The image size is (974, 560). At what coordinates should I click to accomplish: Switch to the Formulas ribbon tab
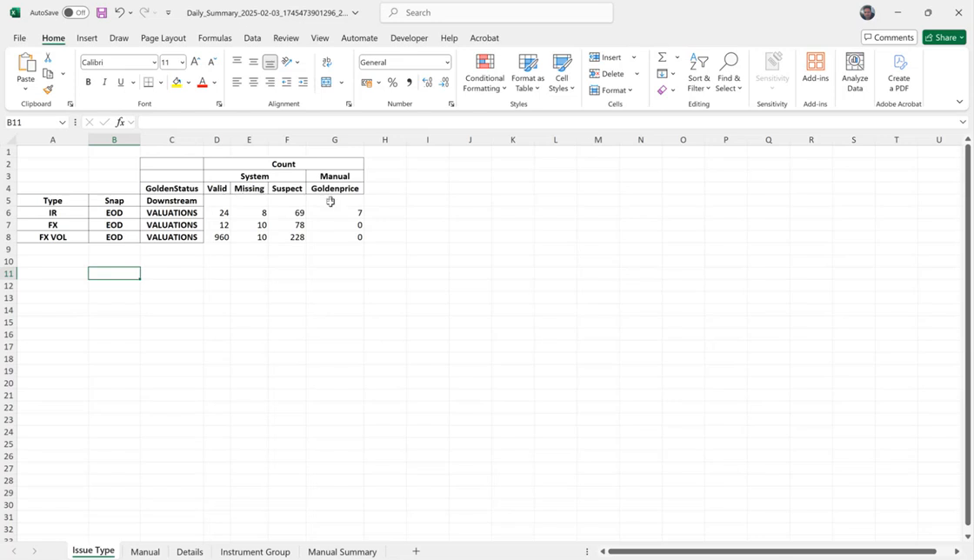click(215, 38)
